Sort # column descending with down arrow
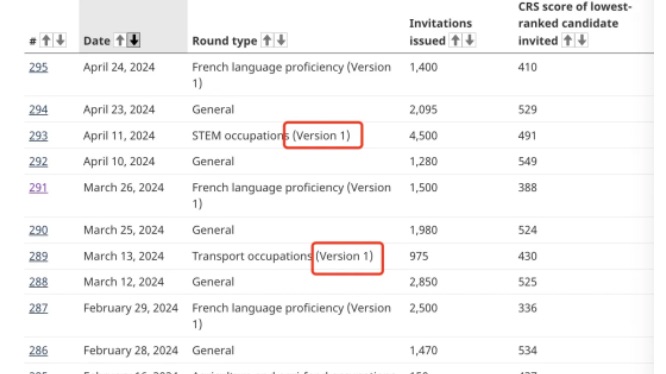 point(60,40)
